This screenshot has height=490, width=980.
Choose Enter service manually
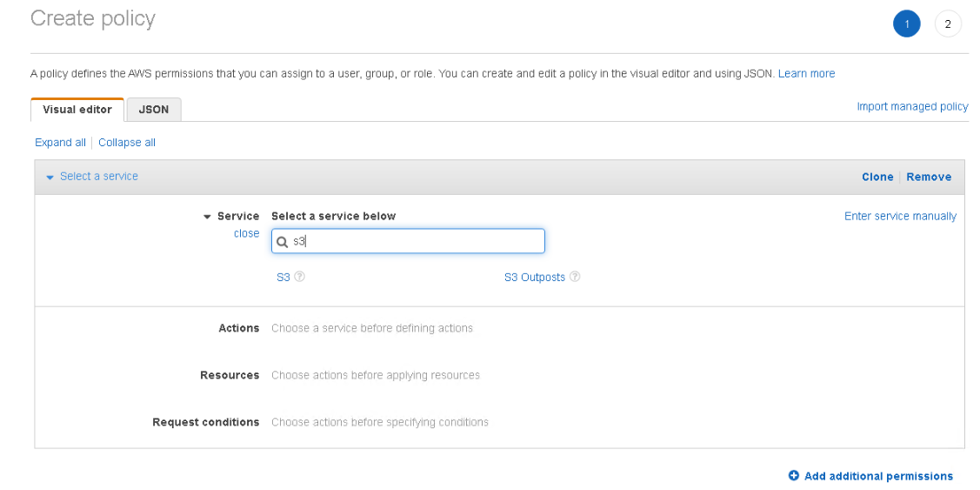point(900,216)
